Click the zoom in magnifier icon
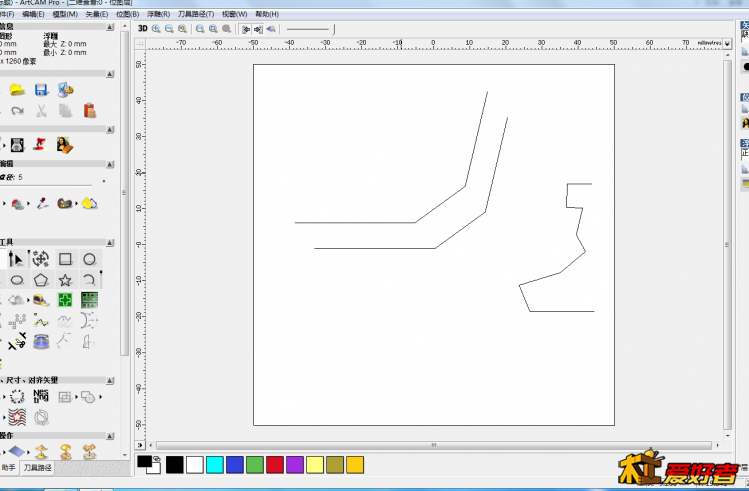The image size is (749, 491). (156, 29)
